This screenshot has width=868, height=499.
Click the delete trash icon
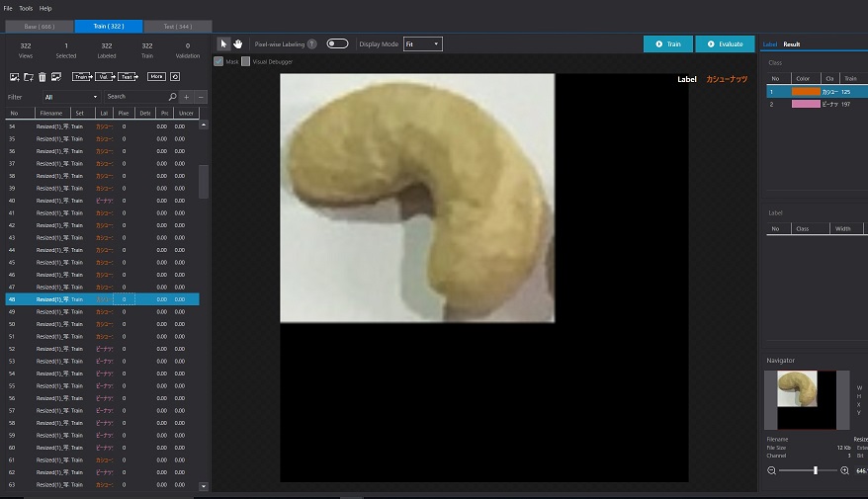[x=43, y=77]
